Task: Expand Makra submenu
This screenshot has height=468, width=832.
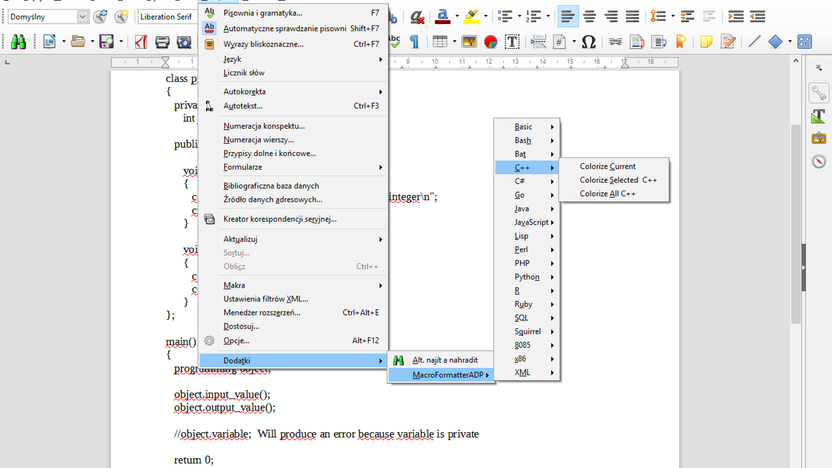Action: pyautogui.click(x=293, y=285)
